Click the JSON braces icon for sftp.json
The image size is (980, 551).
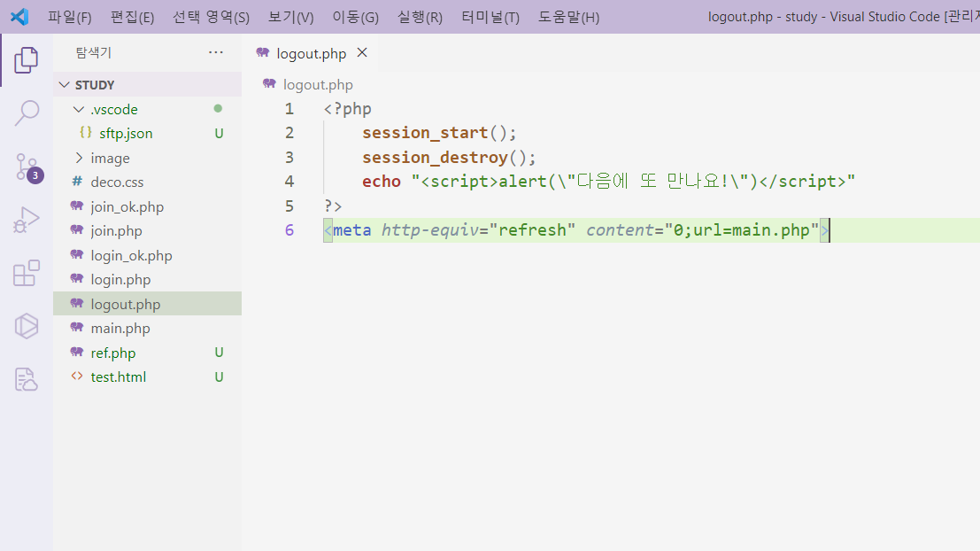pyautogui.click(x=86, y=133)
